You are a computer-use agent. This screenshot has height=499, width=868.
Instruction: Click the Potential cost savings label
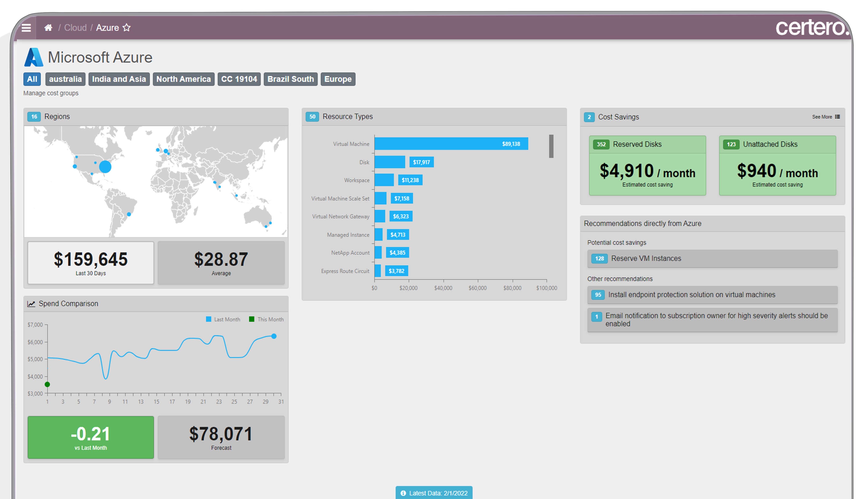[617, 243]
